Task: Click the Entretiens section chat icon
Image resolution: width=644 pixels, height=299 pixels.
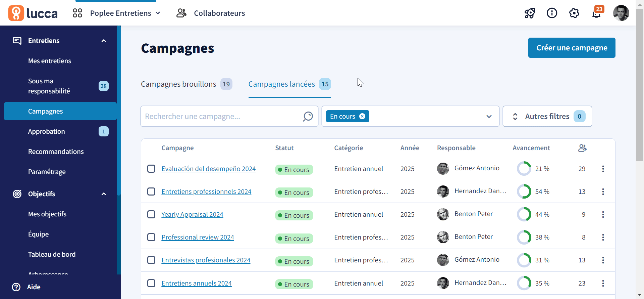Action: 17,41
